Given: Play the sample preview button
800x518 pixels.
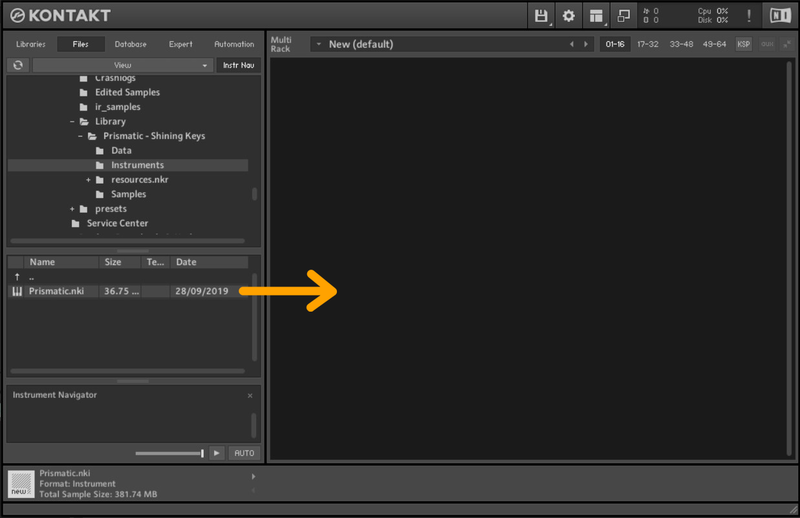Looking at the screenshot, I should tap(217, 453).
